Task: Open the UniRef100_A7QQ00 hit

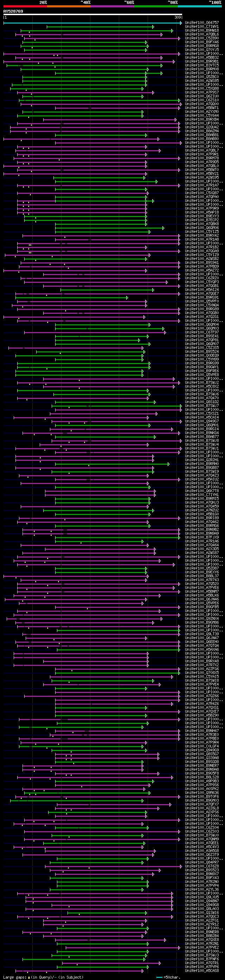Action: click(x=202, y=104)
